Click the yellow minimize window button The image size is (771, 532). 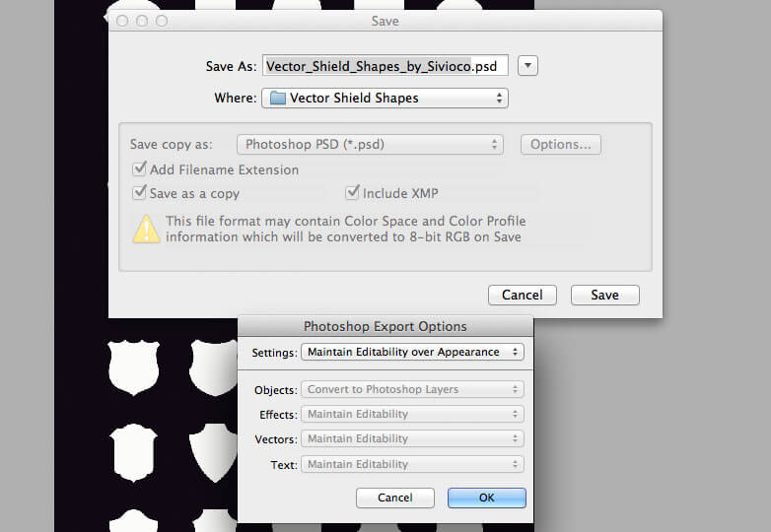[x=142, y=21]
